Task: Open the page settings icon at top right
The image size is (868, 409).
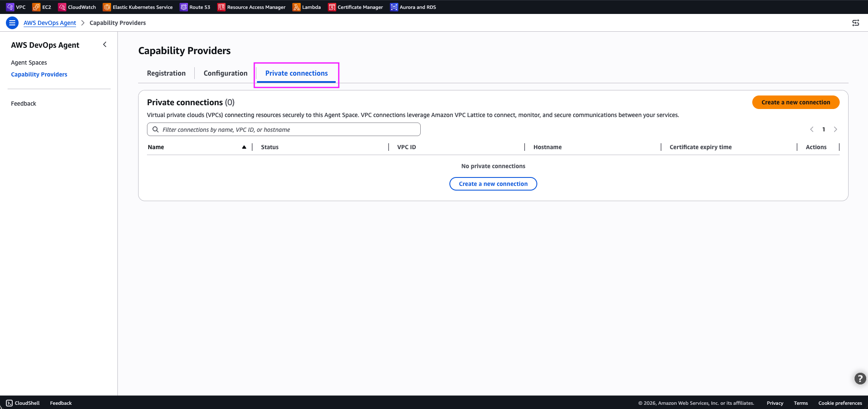Action: click(x=856, y=23)
